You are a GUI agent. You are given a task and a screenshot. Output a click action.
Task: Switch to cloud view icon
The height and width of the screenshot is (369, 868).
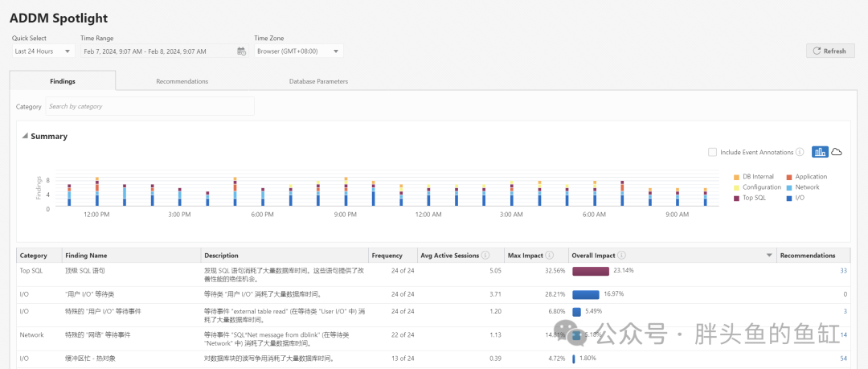[837, 152]
